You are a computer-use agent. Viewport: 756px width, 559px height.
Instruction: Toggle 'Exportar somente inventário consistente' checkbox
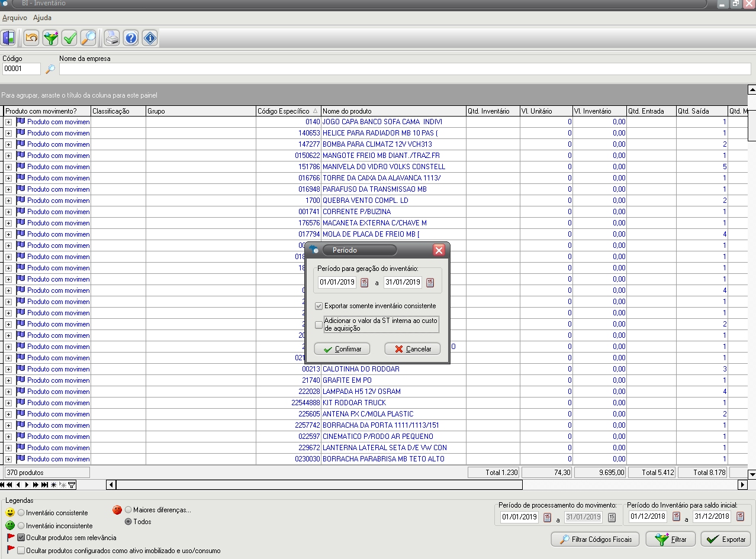pyautogui.click(x=319, y=306)
